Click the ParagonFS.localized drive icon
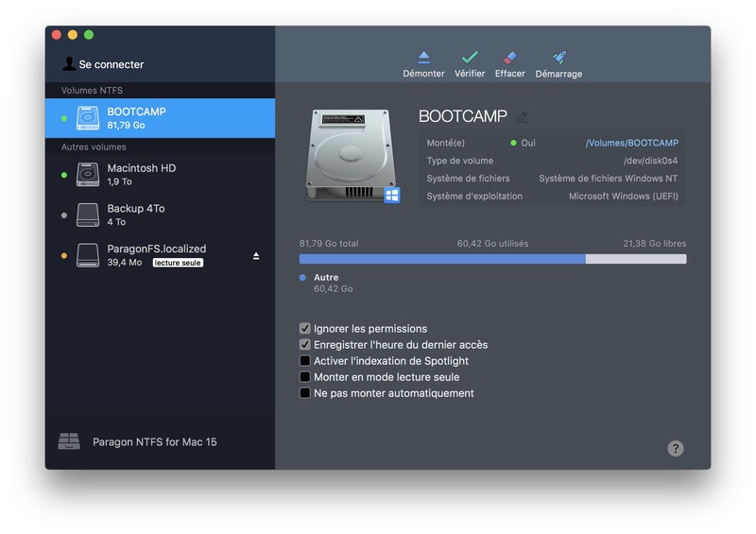The image size is (756, 534). (x=88, y=255)
